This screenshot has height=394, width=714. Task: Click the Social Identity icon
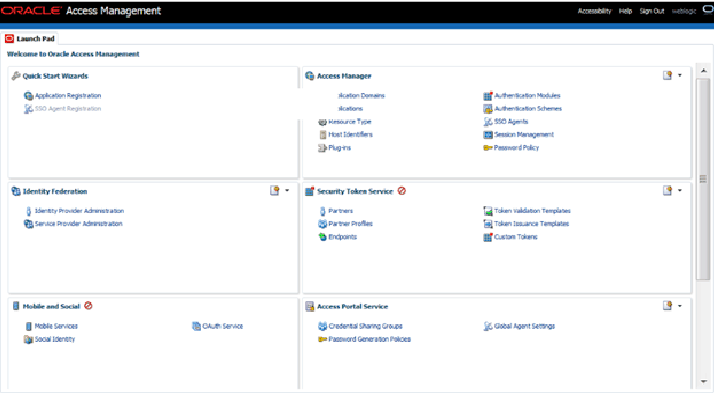click(28, 340)
